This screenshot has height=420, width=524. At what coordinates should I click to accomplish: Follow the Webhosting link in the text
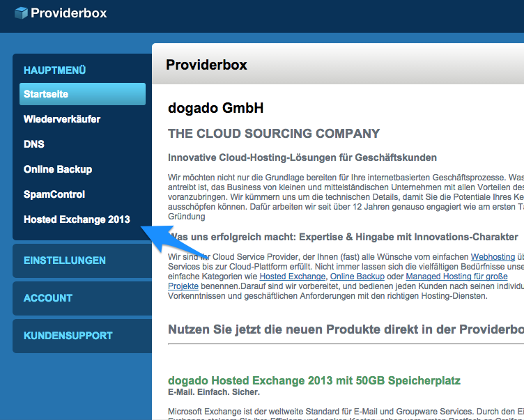493,257
